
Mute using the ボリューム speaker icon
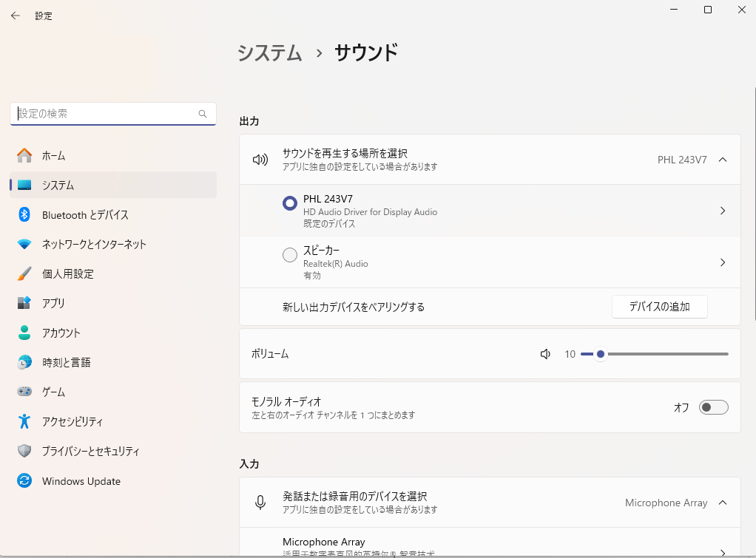click(546, 354)
